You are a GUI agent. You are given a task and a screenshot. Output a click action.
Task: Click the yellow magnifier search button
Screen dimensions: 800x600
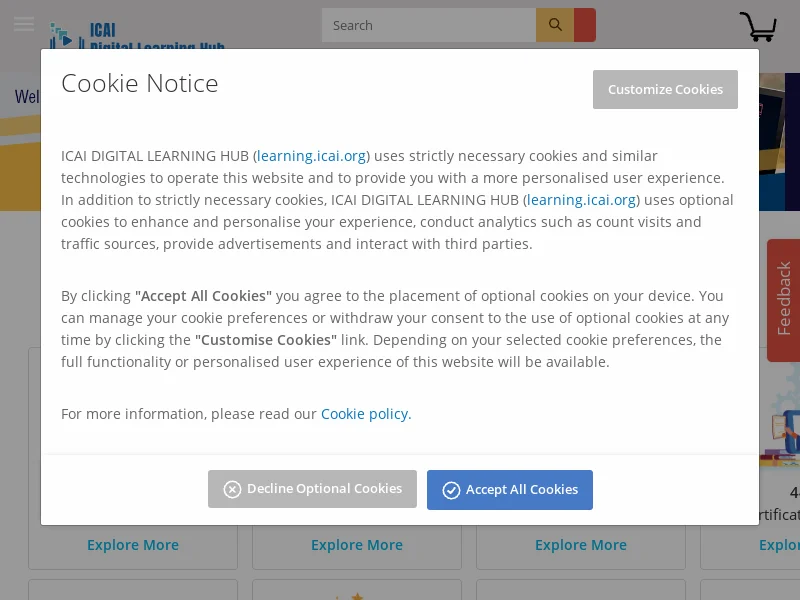(555, 25)
